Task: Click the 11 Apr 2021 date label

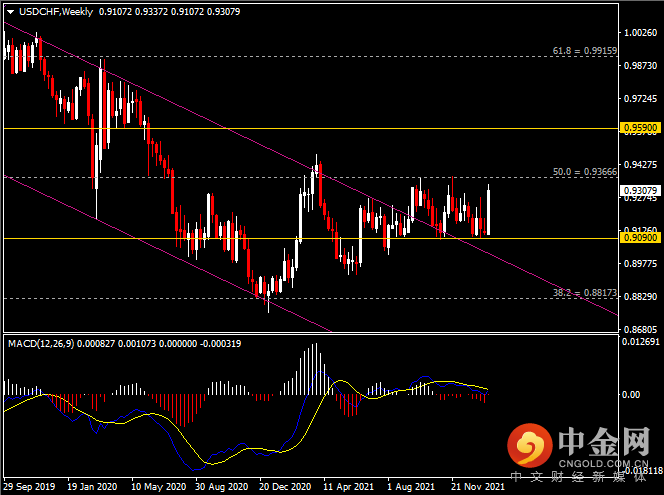Action: pos(349,487)
